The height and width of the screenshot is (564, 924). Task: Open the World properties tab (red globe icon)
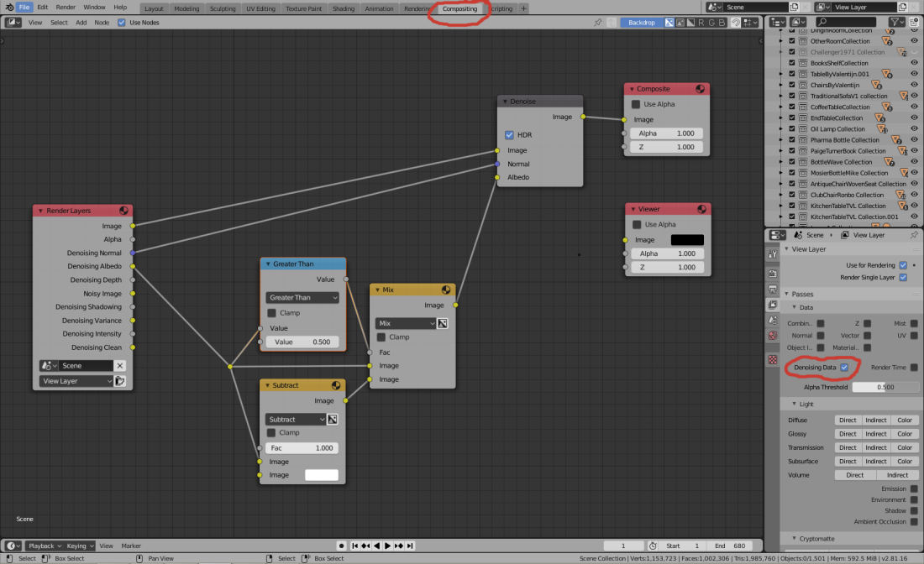(x=773, y=335)
